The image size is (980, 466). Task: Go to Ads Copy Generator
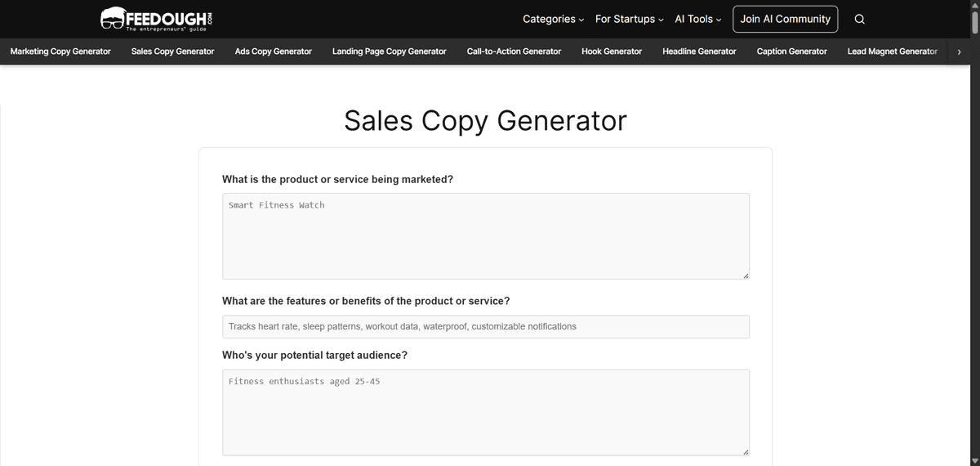click(273, 52)
